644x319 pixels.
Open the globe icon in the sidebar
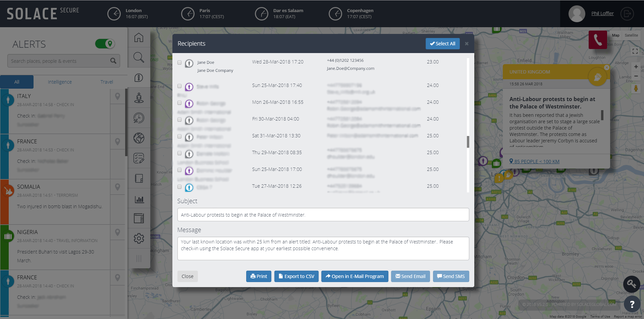click(139, 138)
